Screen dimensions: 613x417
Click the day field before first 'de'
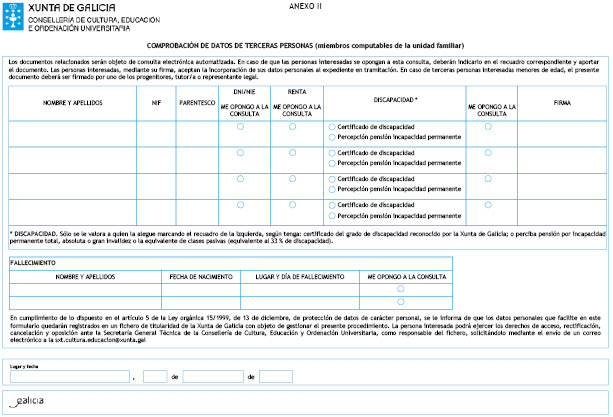pyautogui.click(x=154, y=377)
